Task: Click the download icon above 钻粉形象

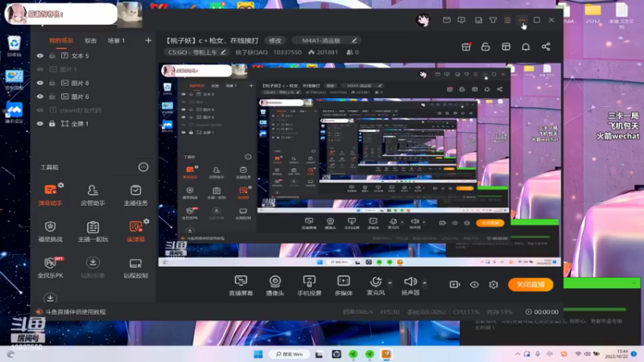Action: tap(93, 263)
